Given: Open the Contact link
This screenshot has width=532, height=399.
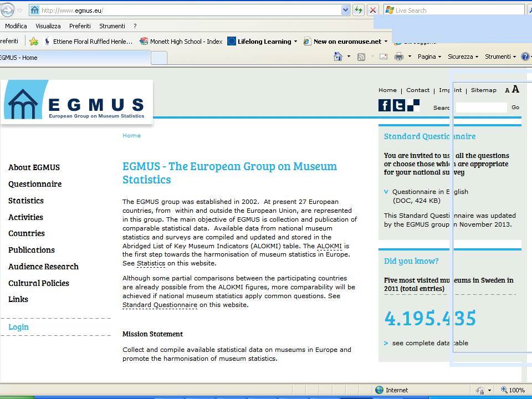Looking at the screenshot, I should [x=418, y=90].
